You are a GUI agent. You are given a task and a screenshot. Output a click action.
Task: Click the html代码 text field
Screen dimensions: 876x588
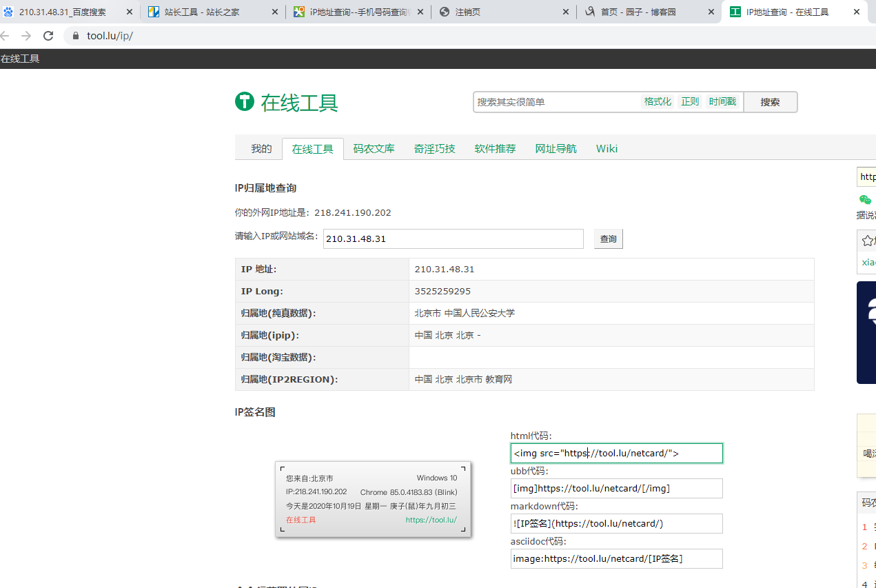[x=617, y=453]
